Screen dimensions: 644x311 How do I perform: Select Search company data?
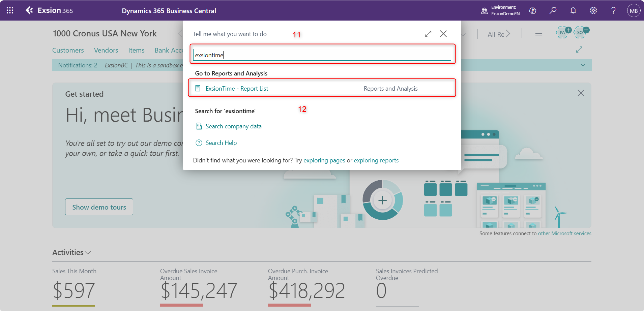point(234,126)
